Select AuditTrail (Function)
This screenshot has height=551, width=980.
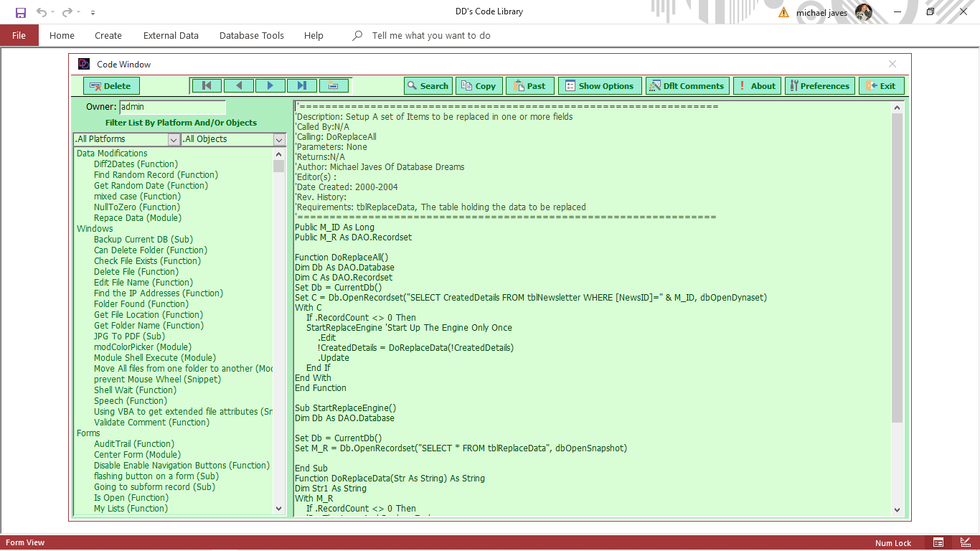[x=134, y=444]
